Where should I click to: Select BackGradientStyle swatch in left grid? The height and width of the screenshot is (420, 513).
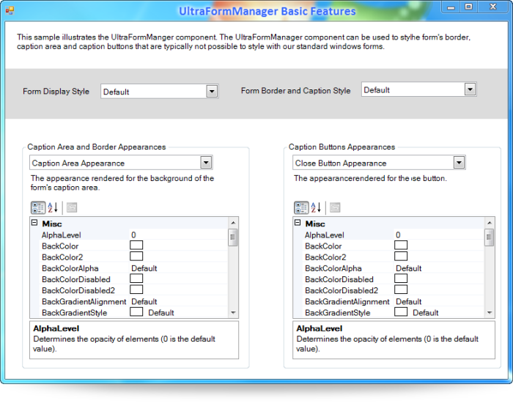click(136, 312)
